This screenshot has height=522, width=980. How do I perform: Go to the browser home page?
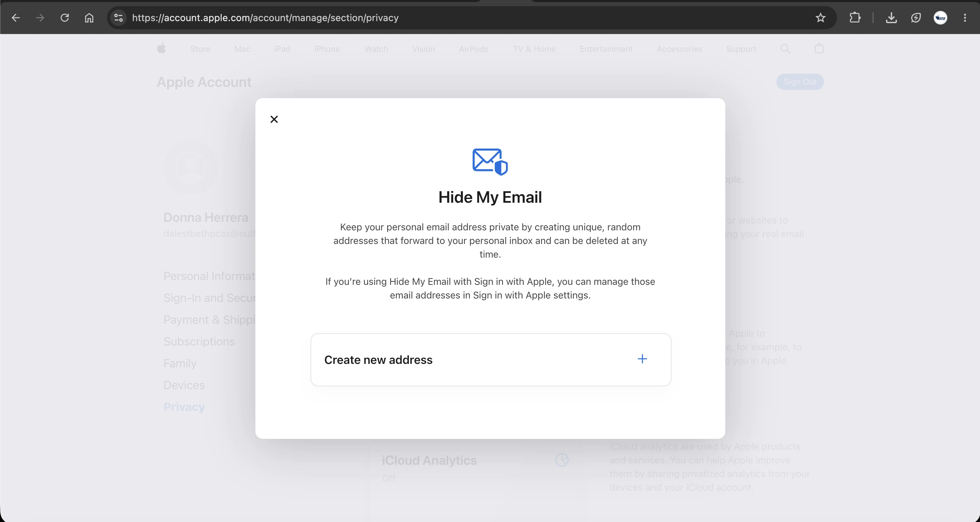[89, 17]
